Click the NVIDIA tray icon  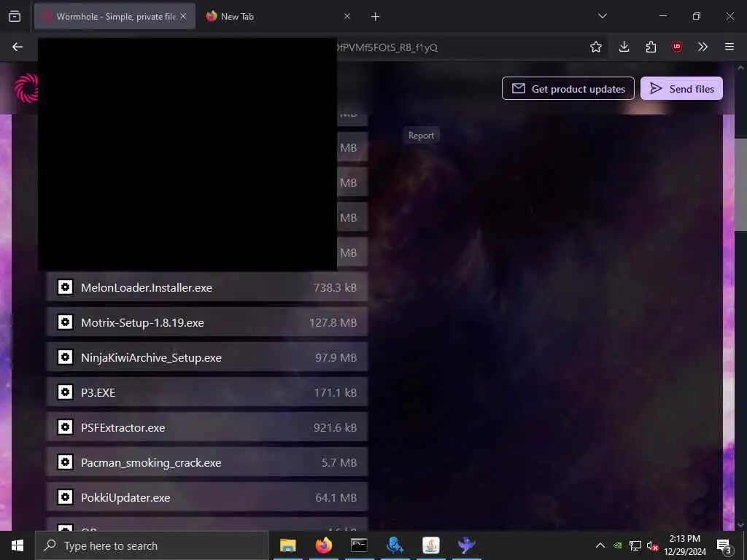[618, 545]
